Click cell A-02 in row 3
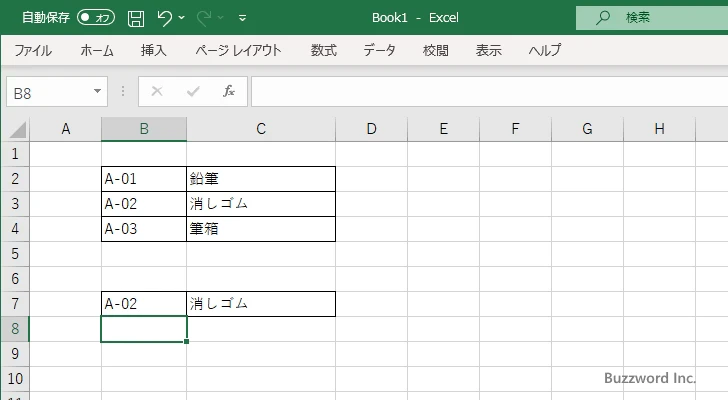The width and height of the screenshot is (728, 400). click(x=144, y=204)
